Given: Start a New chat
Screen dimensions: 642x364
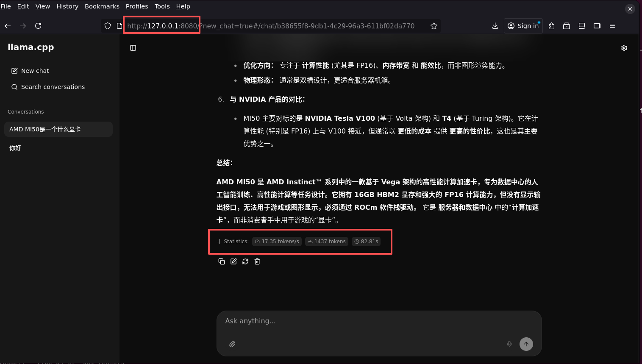Looking at the screenshot, I should (x=35, y=70).
